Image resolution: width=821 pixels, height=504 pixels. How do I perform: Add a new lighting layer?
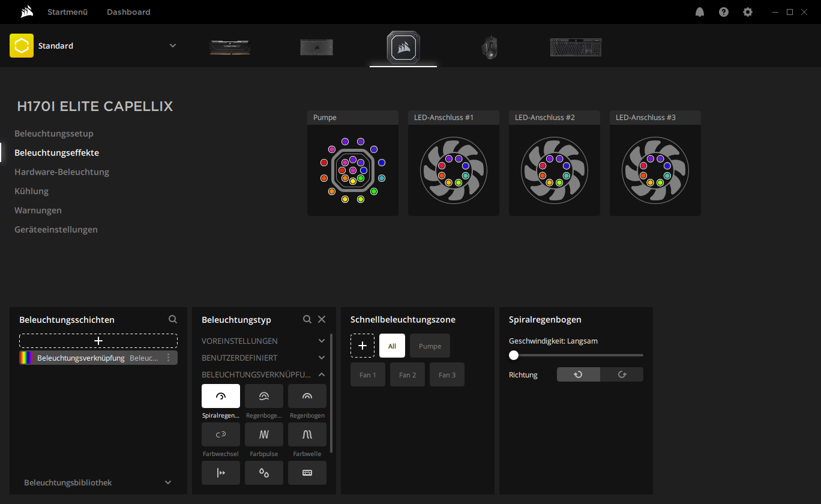98,341
